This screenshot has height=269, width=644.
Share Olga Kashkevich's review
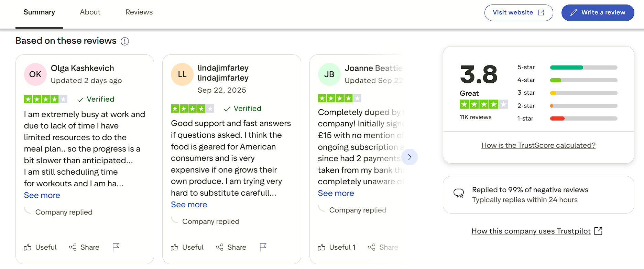click(84, 247)
